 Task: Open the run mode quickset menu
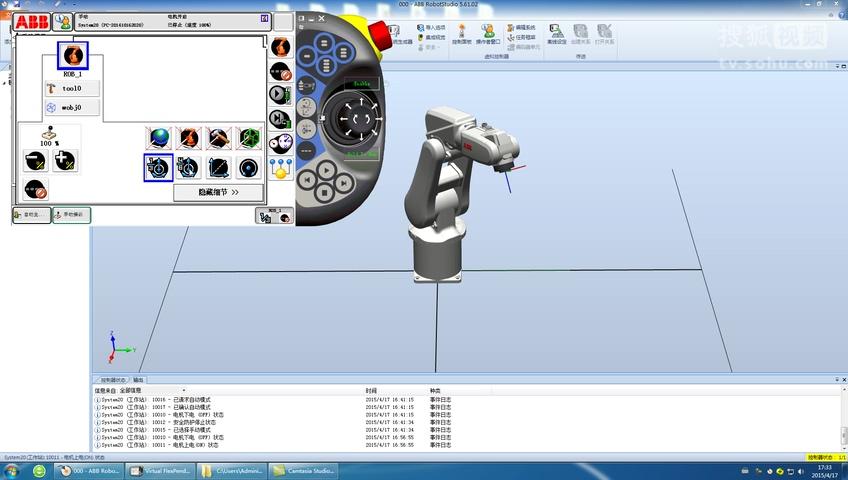coord(281,94)
